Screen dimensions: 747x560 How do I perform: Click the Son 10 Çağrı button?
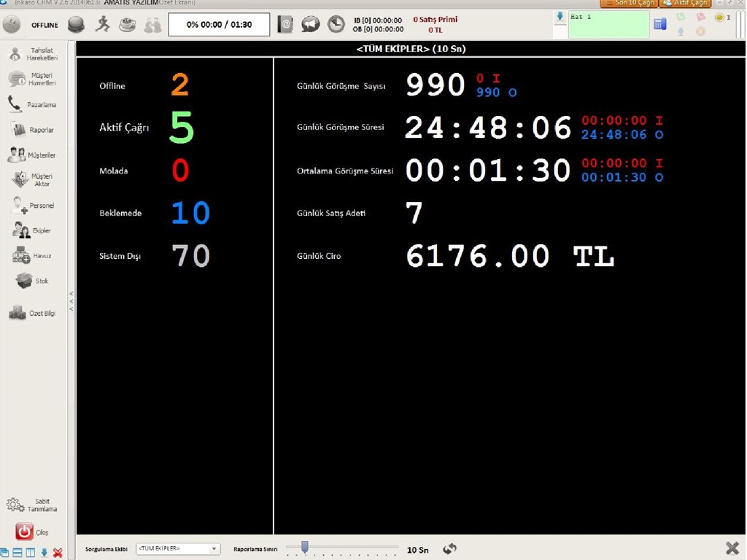click(x=629, y=4)
